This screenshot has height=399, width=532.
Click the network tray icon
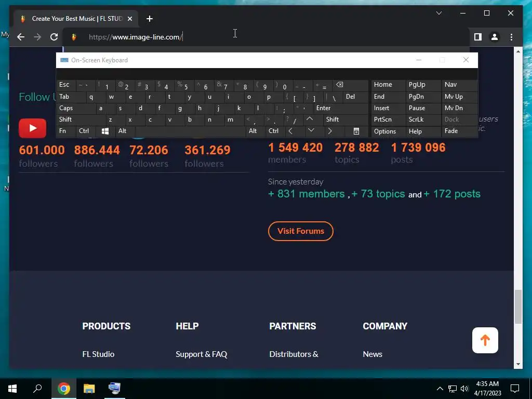(453, 389)
